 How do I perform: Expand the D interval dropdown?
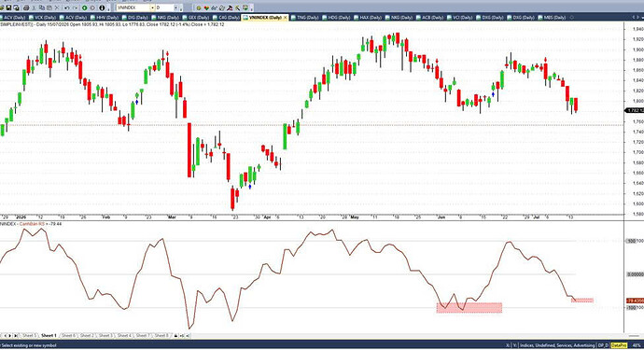click(x=176, y=7)
